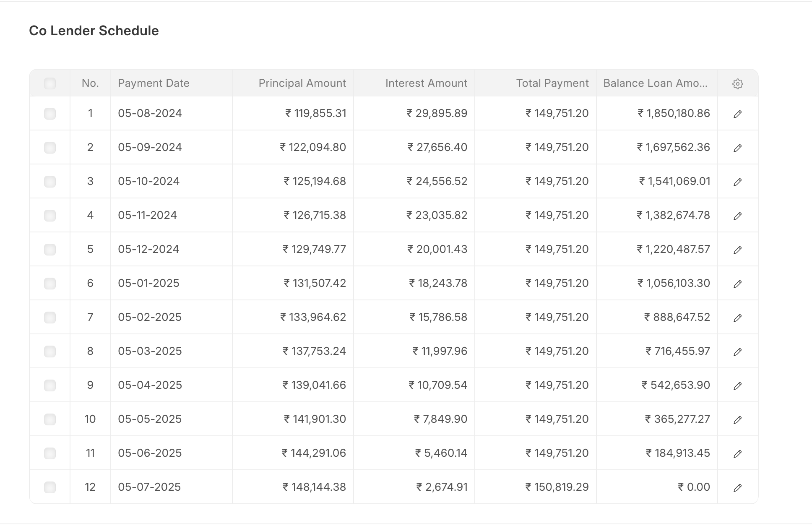The image size is (812, 526).
Task: Click balance amount ₹ 1,382,674.78
Action: point(673,215)
